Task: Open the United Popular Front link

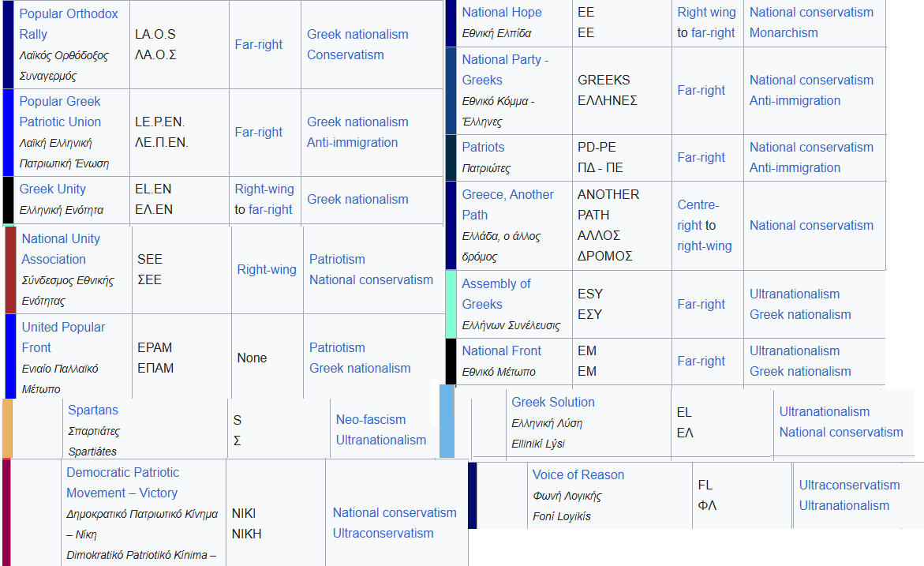Action: point(63,337)
